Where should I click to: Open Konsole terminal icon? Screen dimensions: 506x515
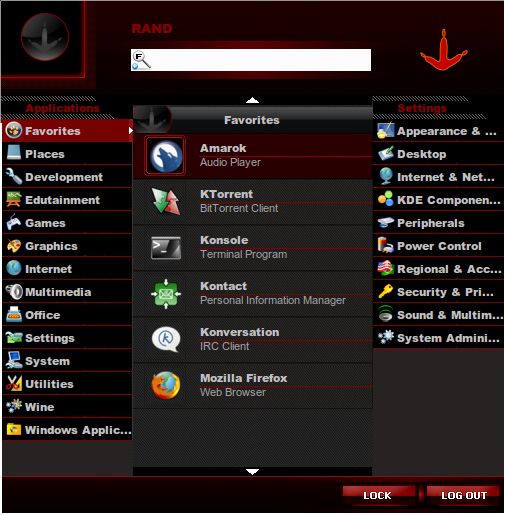point(166,248)
